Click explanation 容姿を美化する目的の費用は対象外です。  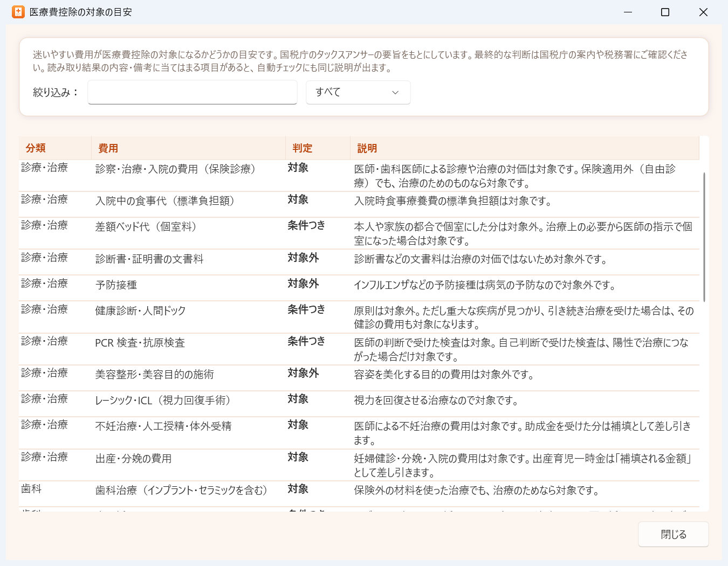(444, 375)
